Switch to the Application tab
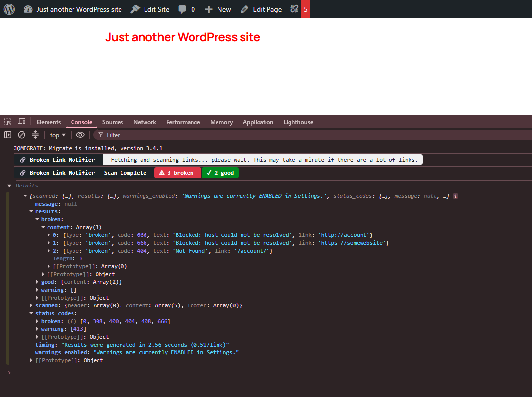The width and height of the screenshot is (532, 397). [258, 122]
